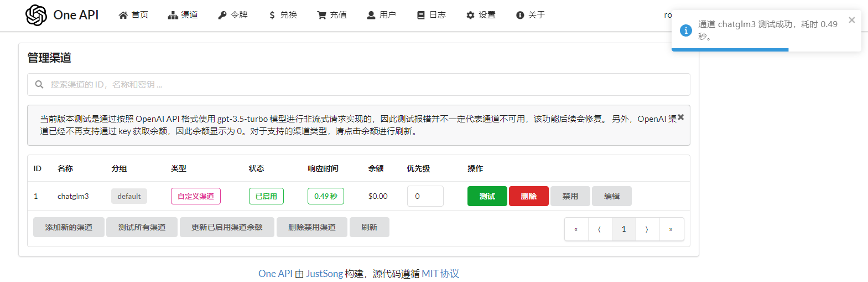Click the green 测试 button
Viewport: 868px width, 282px height.
point(487,196)
